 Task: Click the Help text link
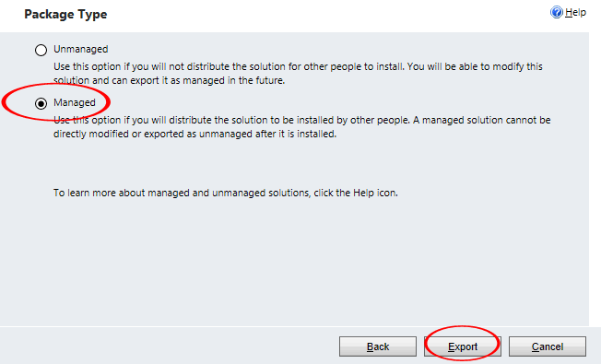click(x=575, y=12)
